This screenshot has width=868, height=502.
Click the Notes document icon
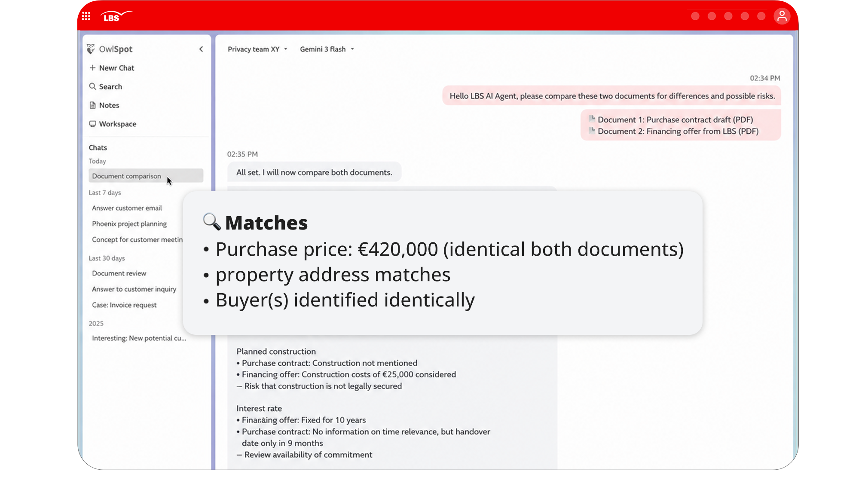(x=92, y=105)
